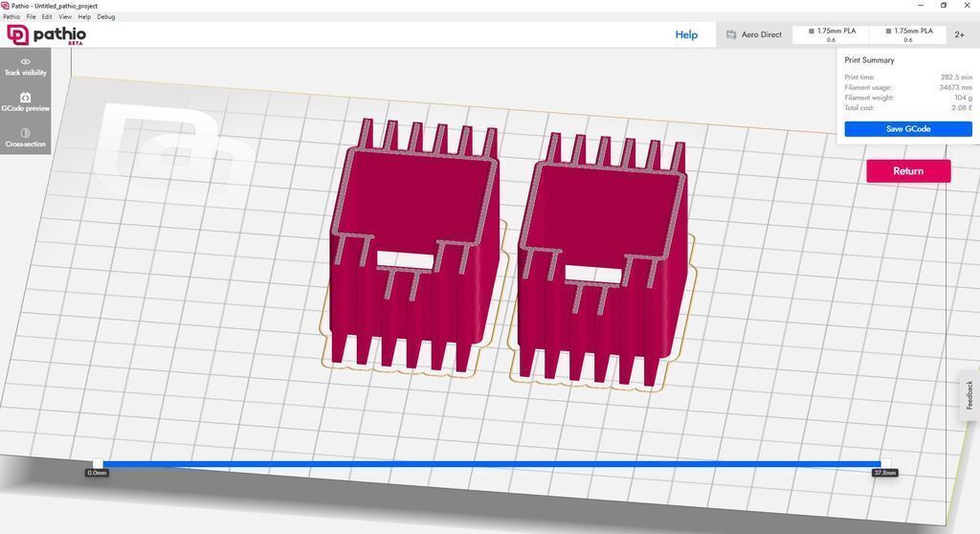
Task: Choose second 1.75mm PLA extruder slot
Action: (908, 34)
